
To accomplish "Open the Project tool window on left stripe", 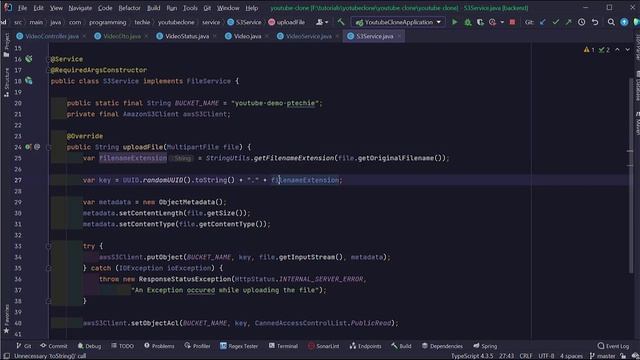I will 6,45.
